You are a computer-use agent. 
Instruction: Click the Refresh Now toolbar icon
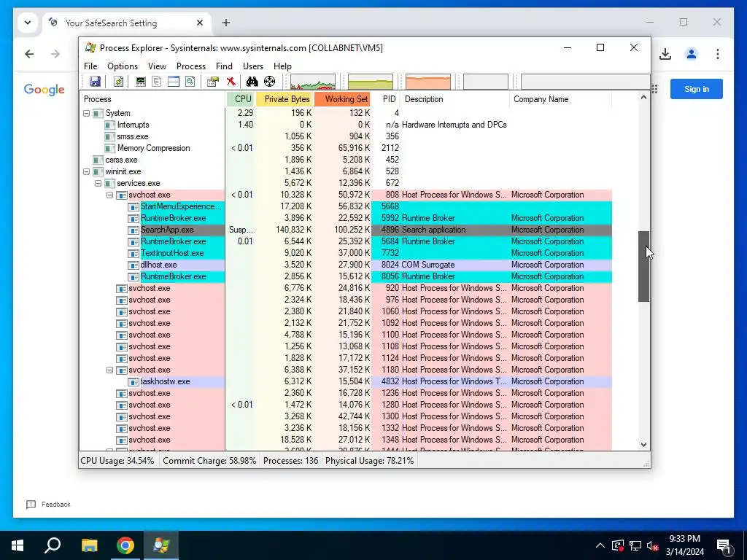(x=118, y=82)
